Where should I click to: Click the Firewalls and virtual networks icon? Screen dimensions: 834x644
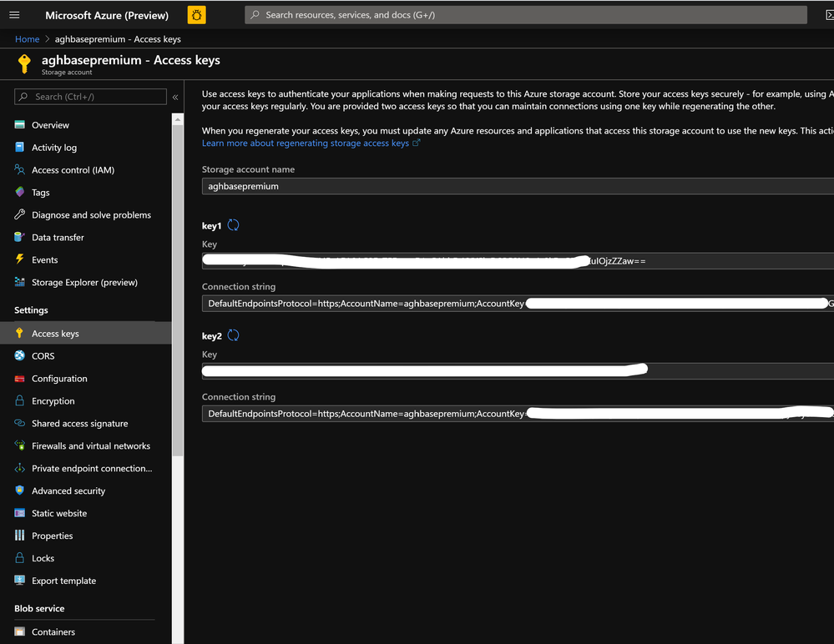pyautogui.click(x=20, y=445)
